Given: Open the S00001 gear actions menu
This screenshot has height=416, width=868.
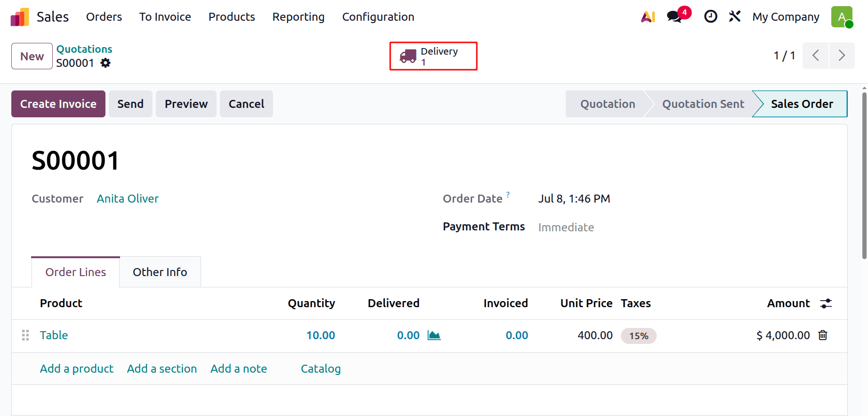Looking at the screenshot, I should [x=105, y=63].
